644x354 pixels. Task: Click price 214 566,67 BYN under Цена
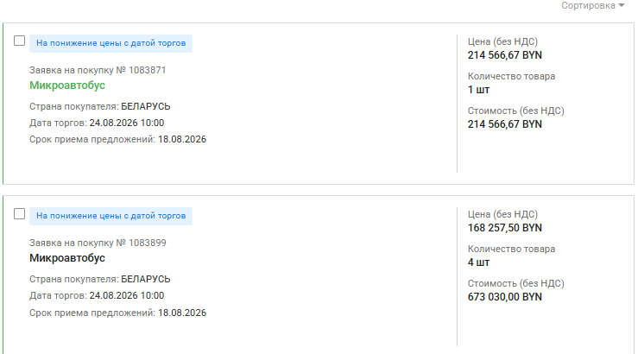(505, 55)
